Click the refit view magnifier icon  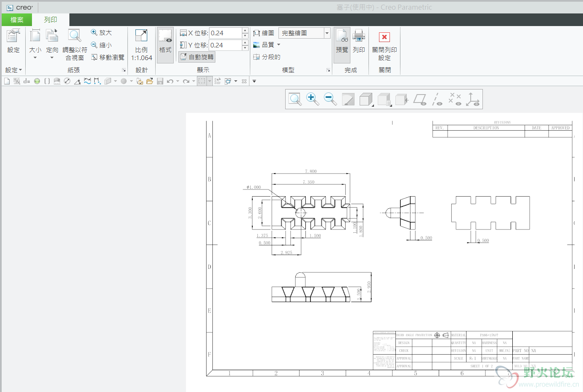click(x=295, y=99)
